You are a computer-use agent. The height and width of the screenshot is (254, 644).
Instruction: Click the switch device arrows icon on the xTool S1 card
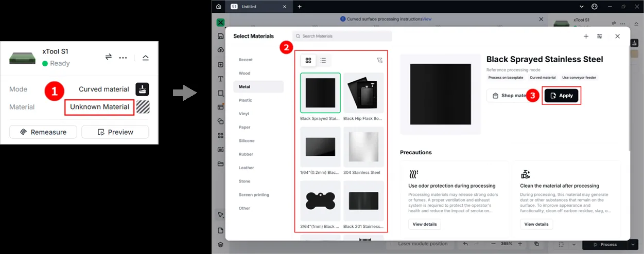click(x=109, y=57)
